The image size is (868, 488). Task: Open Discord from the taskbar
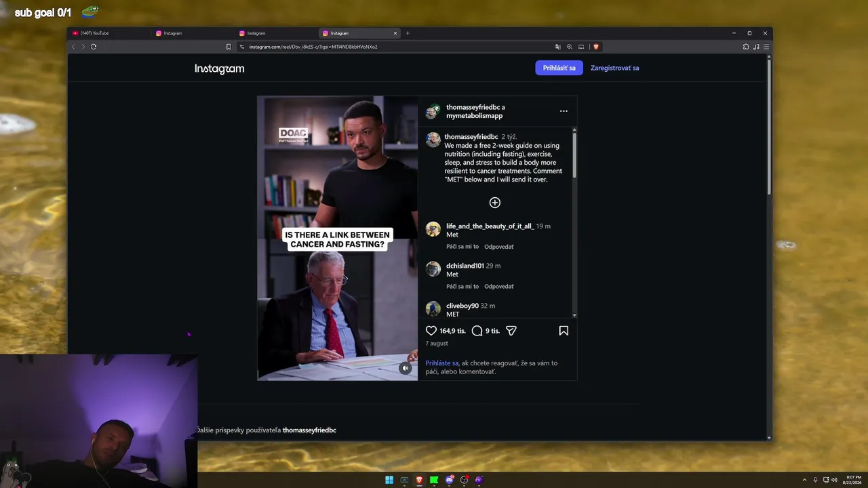pos(449,480)
